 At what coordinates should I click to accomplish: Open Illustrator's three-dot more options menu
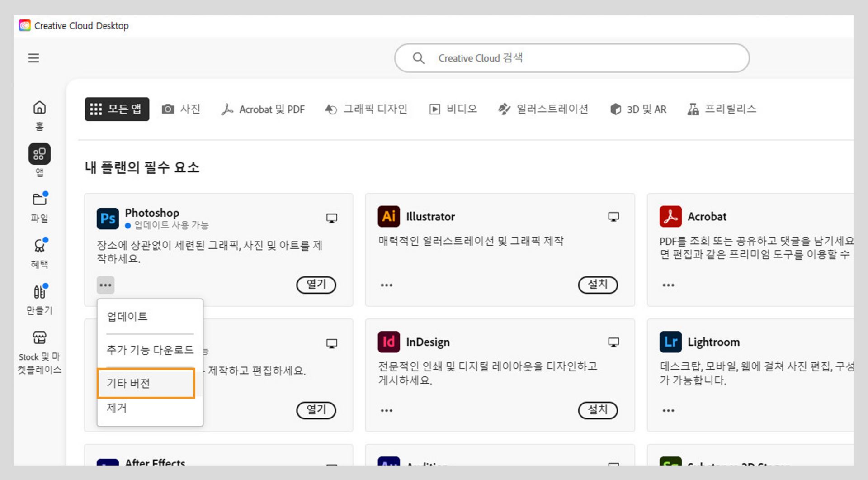click(x=387, y=285)
